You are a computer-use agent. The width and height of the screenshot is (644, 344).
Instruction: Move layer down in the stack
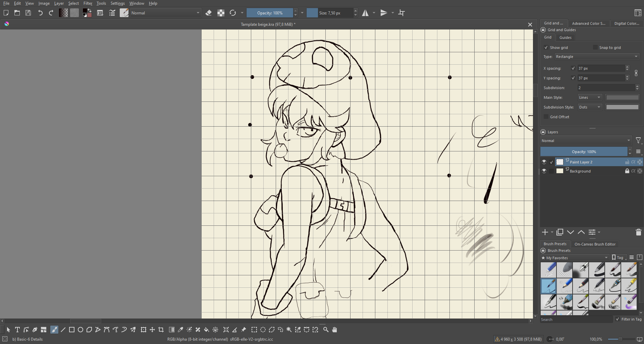(571, 232)
